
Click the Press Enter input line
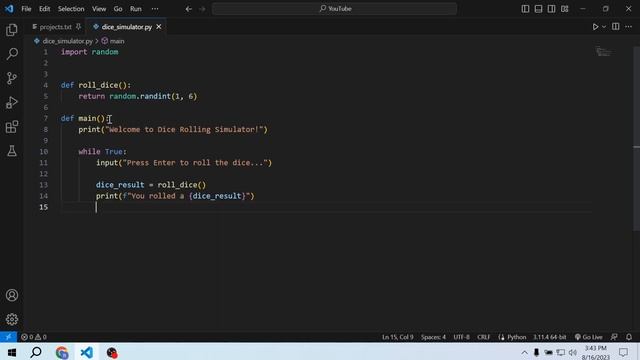tap(184, 162)
